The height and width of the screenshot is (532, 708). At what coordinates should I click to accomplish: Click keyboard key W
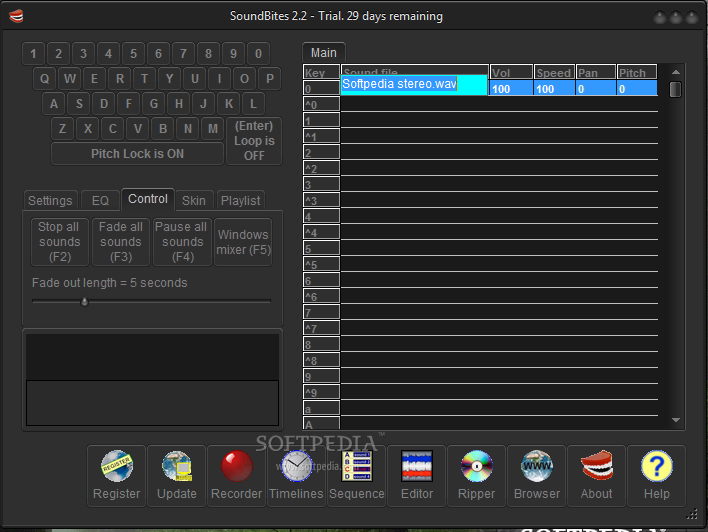pyautogui.click(x=70, y=79)
